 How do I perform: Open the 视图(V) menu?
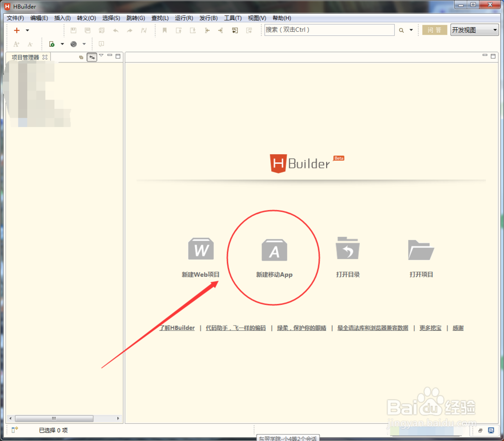point(257,18)
